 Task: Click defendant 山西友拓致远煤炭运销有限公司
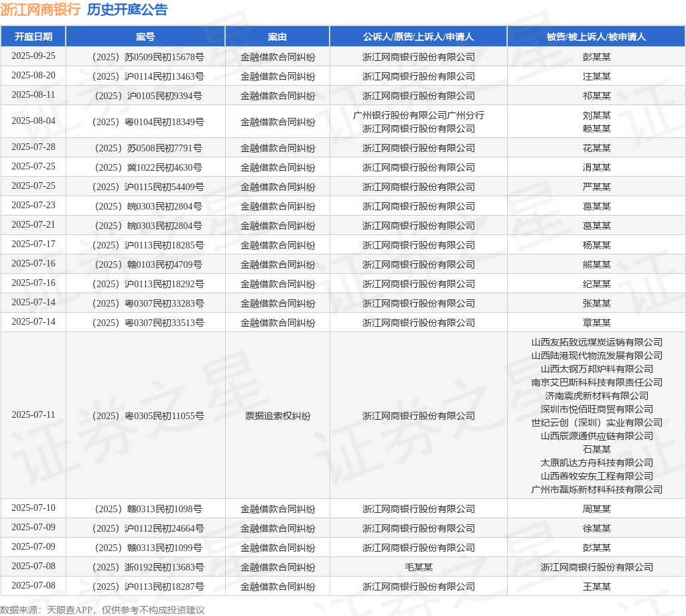click(x=597, y=342)
